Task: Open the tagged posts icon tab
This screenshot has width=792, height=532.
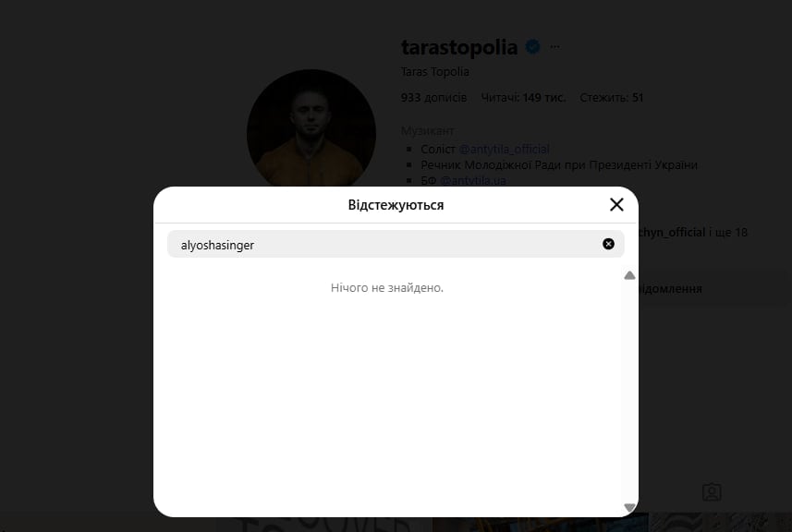Action: pos(712,492)
